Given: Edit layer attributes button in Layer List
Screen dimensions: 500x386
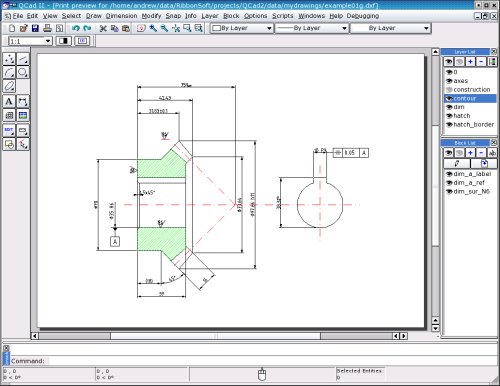Looking at the screenshot, I should (492, 62).
